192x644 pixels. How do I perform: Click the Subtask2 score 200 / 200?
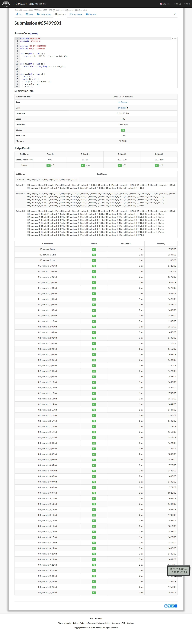(x=122, y=160)
